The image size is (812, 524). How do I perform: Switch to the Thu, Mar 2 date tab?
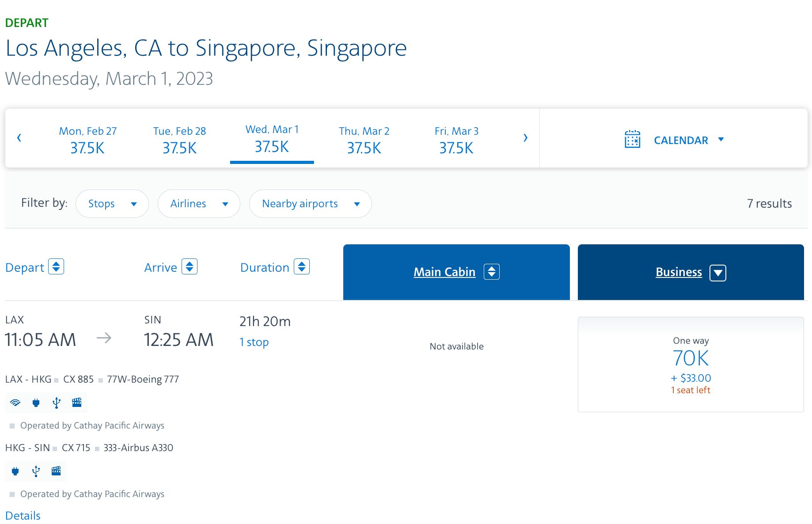(364, 139)
